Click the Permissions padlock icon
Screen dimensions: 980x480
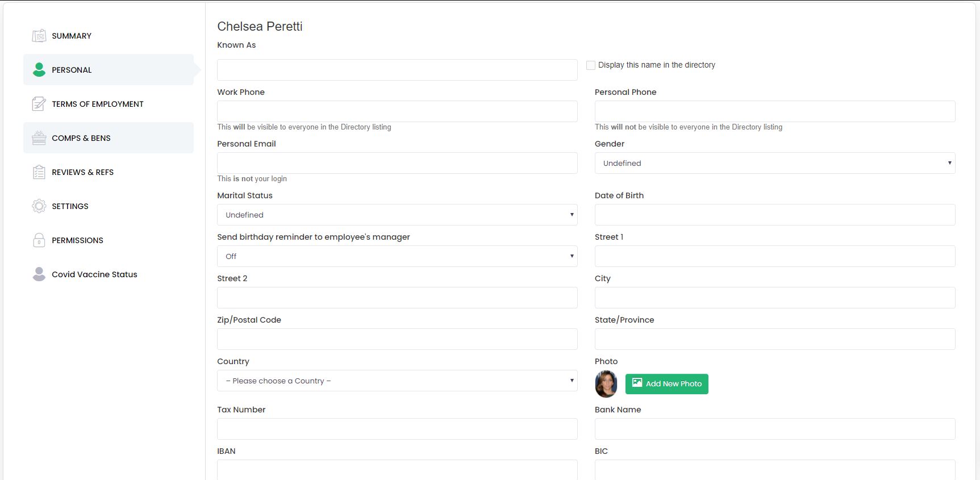click(x=39, y=240)
